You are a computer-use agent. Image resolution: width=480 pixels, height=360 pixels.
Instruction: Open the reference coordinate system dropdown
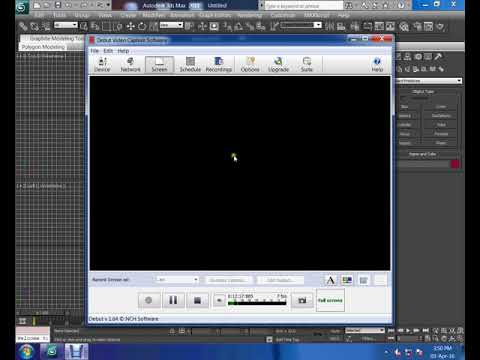(x=171, y=25)
